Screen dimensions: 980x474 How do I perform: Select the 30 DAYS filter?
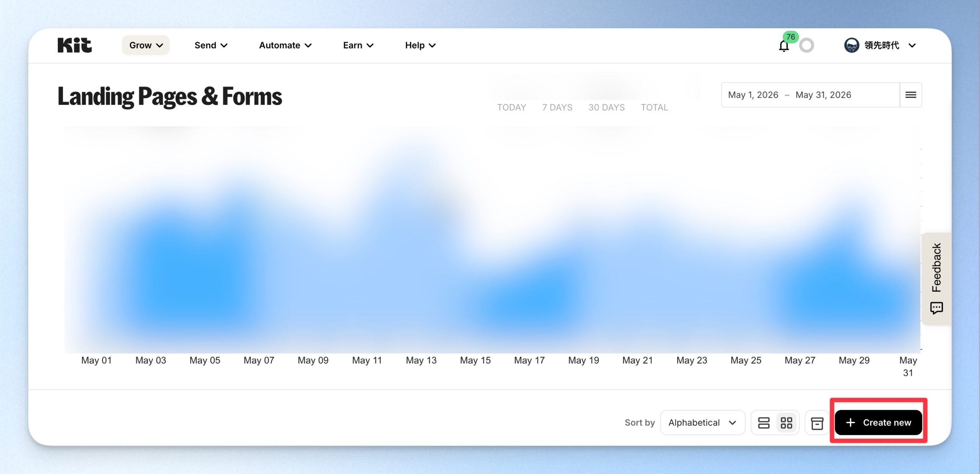tap(606, 108)
